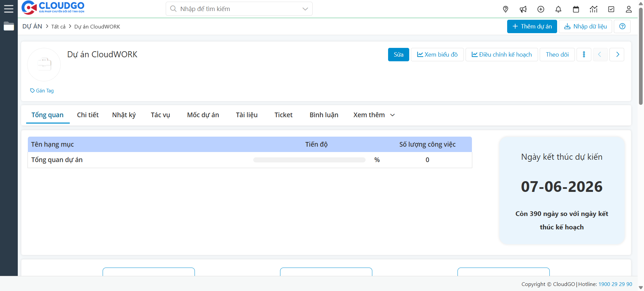Click the search magnifier icon

(x=173, y=9)
